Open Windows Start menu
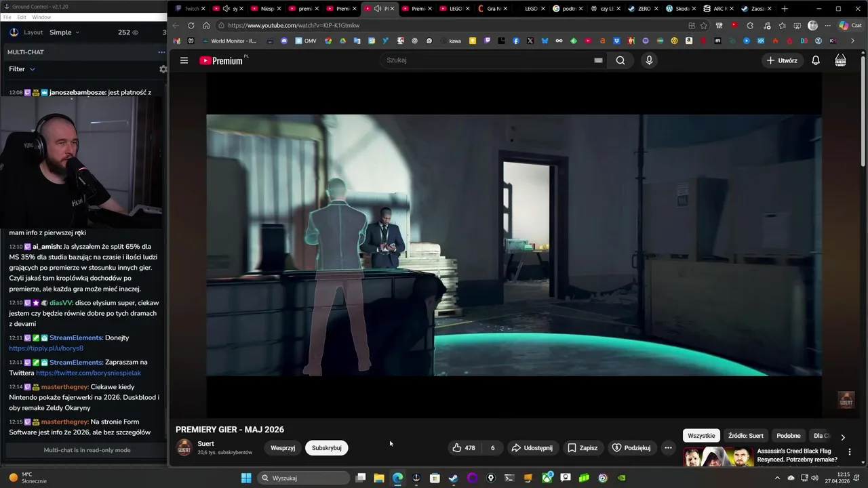Screen dimensions: 868x488 (245, 478)
